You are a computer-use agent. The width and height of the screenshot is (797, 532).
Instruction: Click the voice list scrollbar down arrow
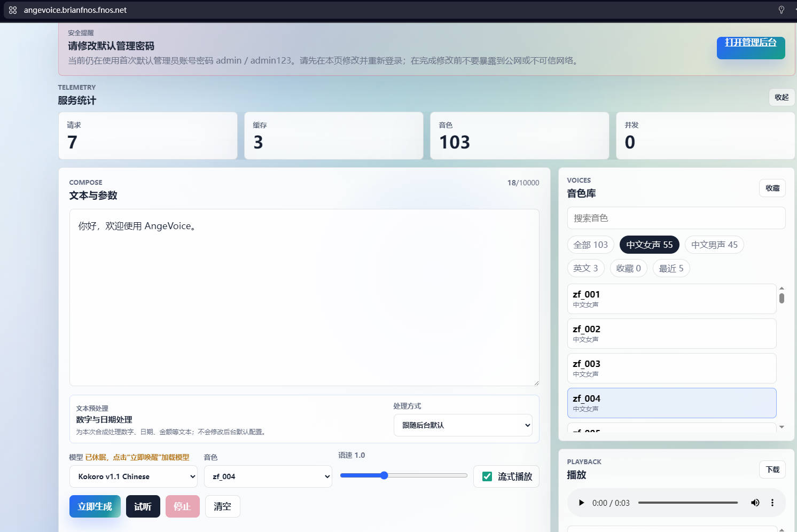point(782,427)
